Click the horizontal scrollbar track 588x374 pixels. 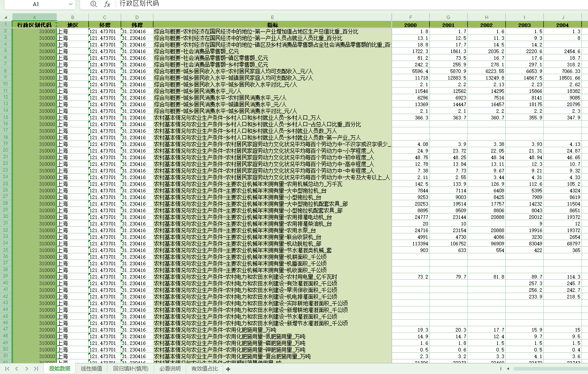(548, 369)
